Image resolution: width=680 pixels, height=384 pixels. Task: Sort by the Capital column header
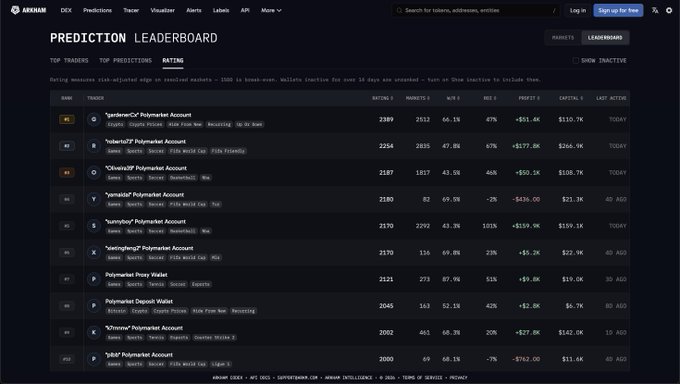(571, 98)
